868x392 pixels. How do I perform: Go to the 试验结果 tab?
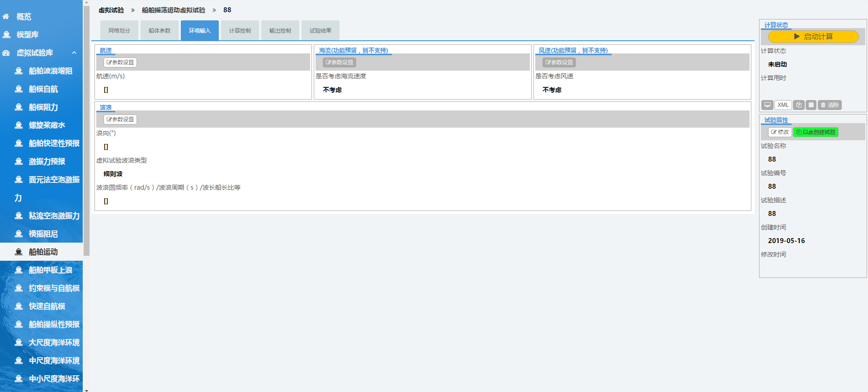[x=320, y=31]
